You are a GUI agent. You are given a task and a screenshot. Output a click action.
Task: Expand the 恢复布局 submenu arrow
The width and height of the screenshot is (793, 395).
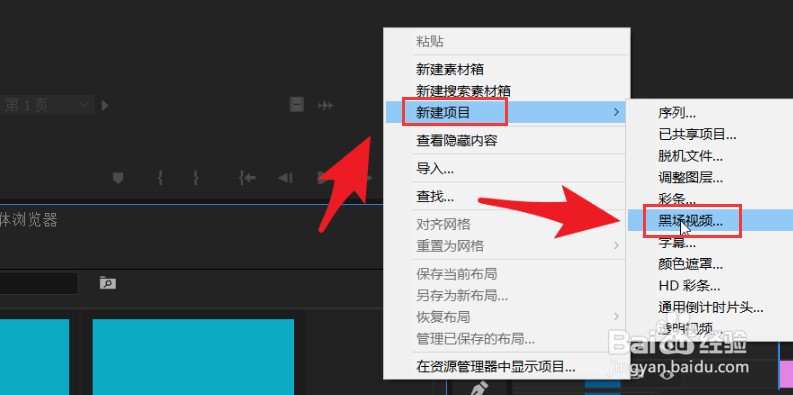point(616,317)
